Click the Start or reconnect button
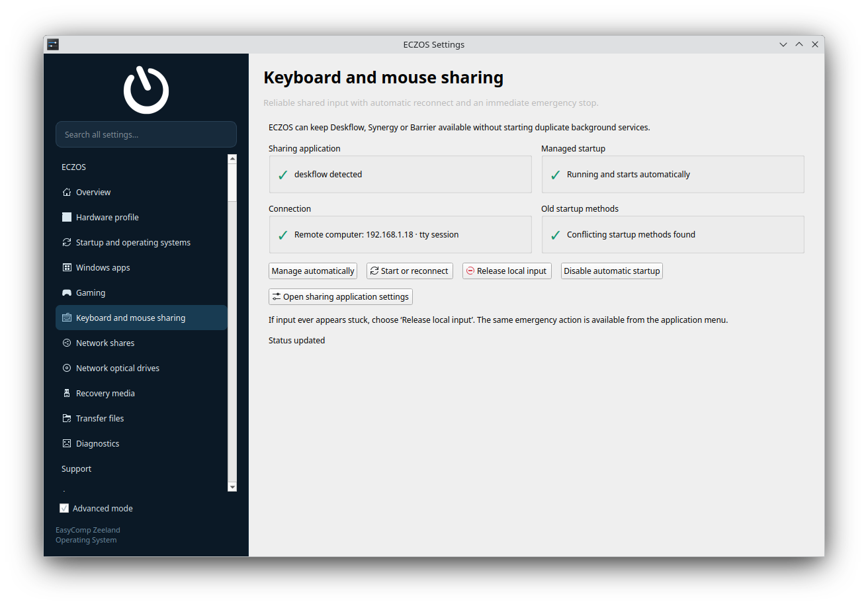This screenshot has height=608, width=868. pyautogui.click(x=410, y=271)
